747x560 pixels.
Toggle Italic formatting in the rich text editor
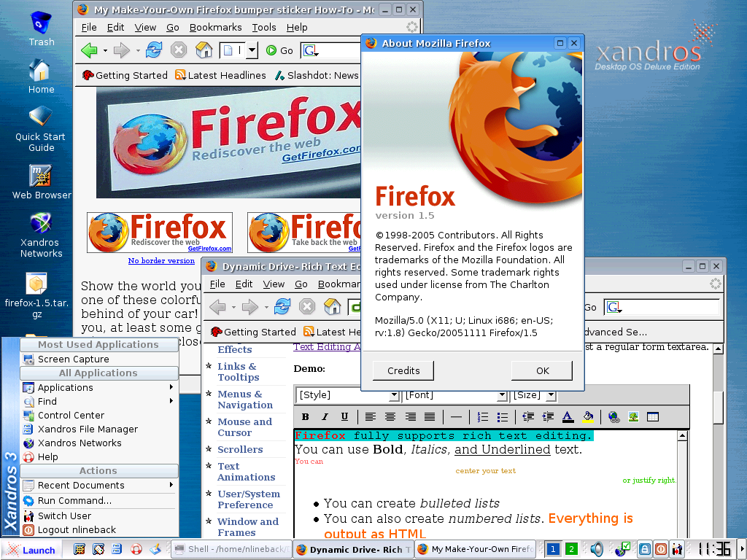325,417
